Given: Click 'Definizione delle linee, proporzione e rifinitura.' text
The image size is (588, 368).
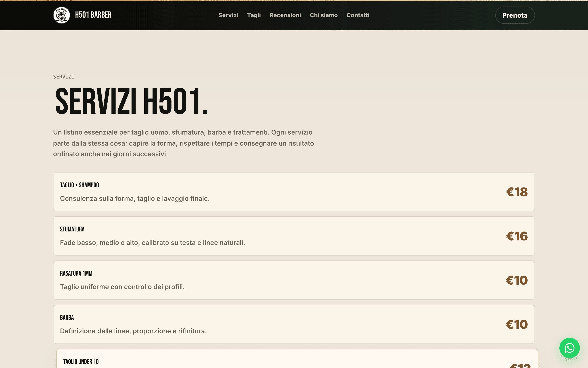Looking at the screenshot, I should [133, 331].
